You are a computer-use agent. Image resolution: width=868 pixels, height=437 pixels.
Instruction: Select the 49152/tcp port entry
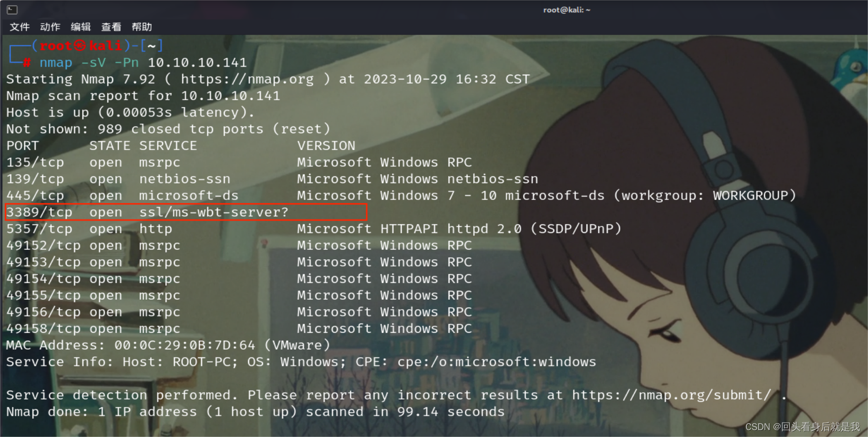coord(43,245)
